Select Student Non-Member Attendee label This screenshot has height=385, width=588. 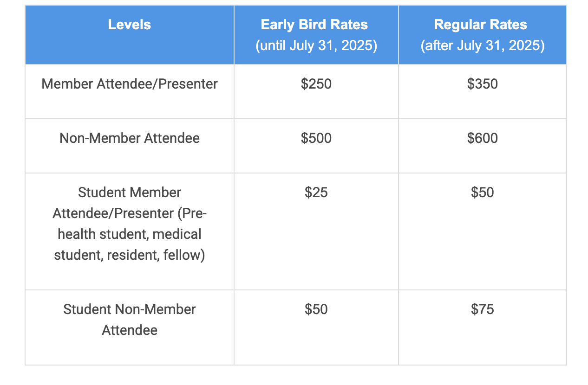click(130, 320)
